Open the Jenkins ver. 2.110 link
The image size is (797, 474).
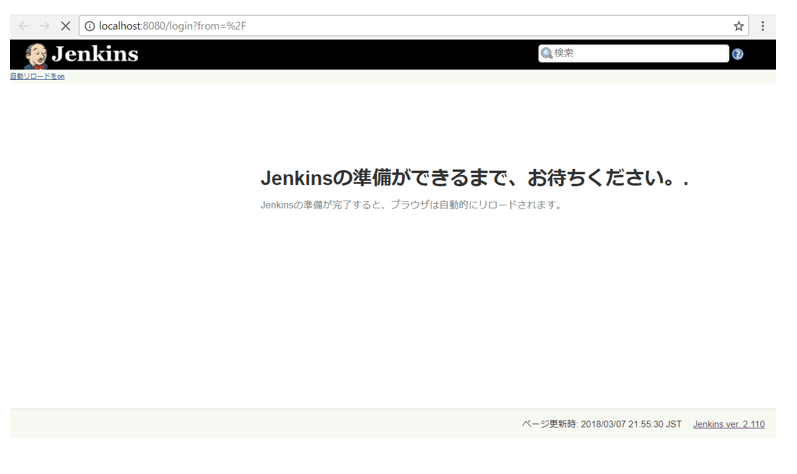(x=728, y=424)
